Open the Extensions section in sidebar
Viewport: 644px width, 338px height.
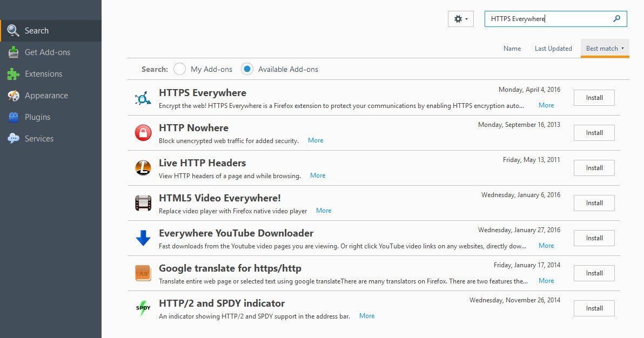tap(43, 74)
